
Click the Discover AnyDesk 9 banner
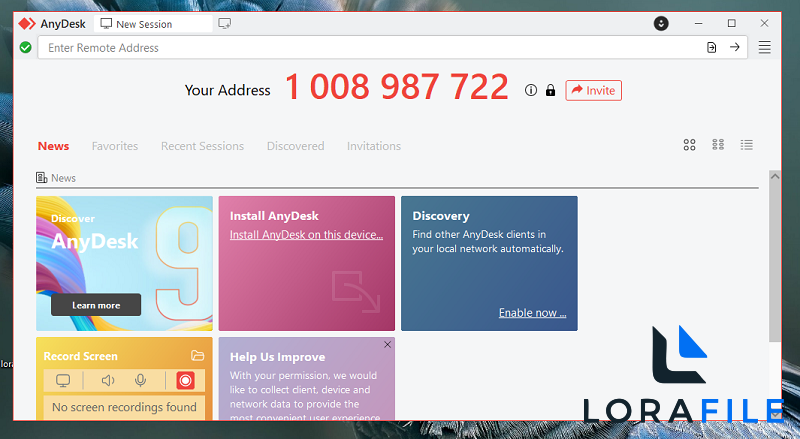[x=124, y=263]
